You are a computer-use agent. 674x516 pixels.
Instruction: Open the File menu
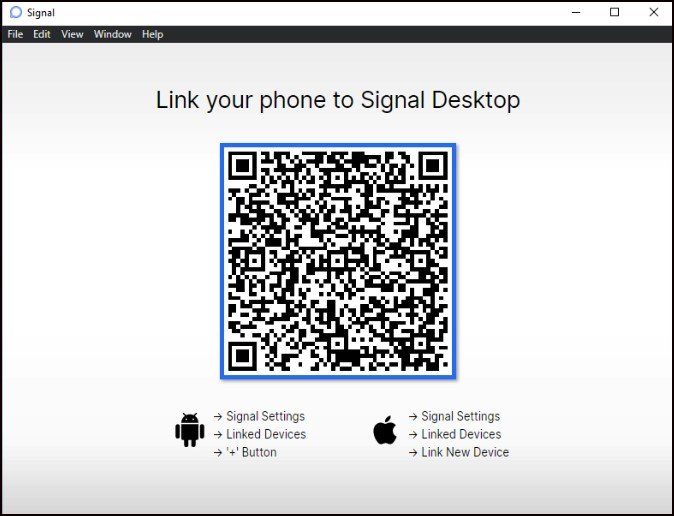pyautogui.click(x=15, y=34)
